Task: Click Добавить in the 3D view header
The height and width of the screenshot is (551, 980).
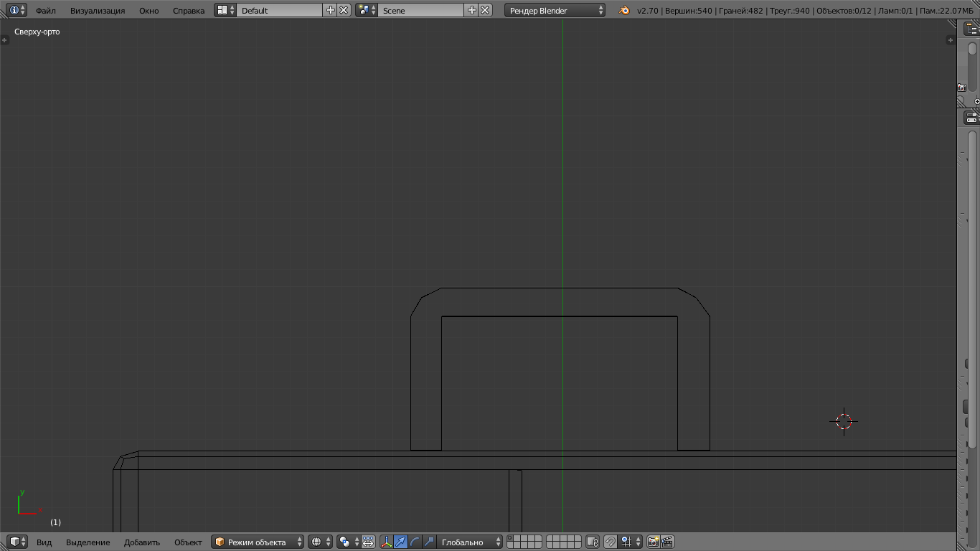Action: 142,542
